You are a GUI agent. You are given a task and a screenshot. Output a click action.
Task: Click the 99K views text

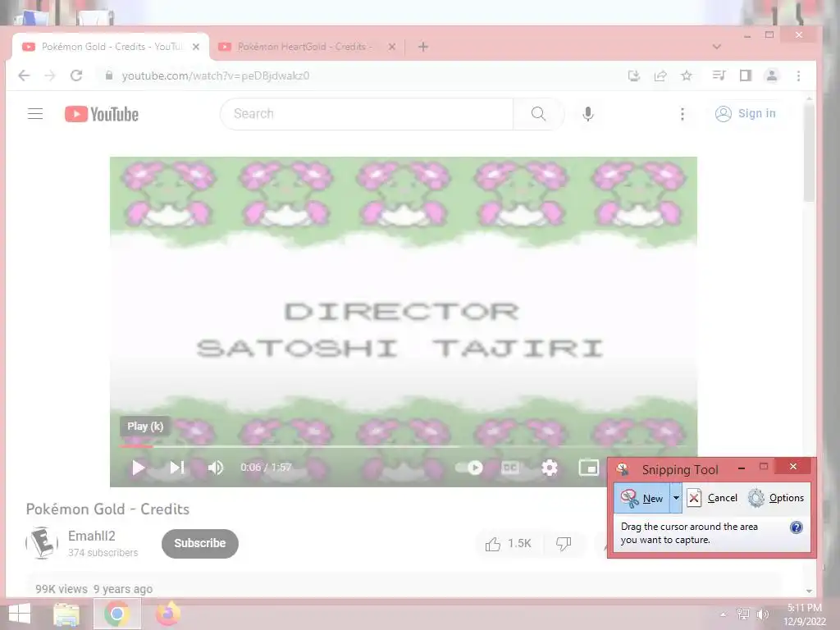click(61, 589)
